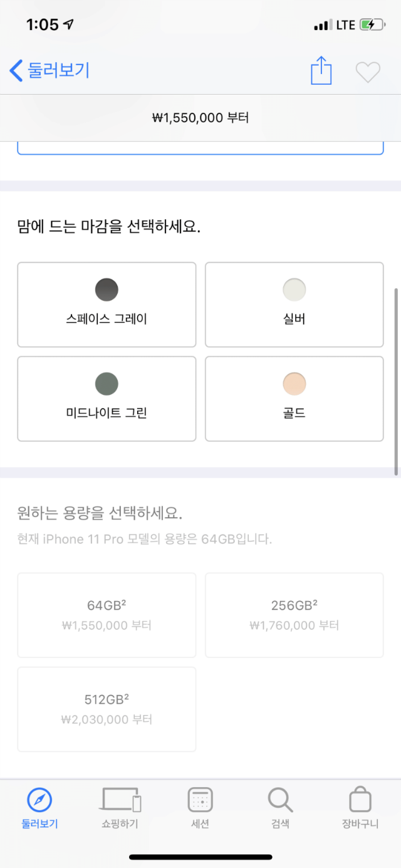401x868 pixels.
Task: Tap the 둘러보기 compass icon
Action: coord(39,800)
